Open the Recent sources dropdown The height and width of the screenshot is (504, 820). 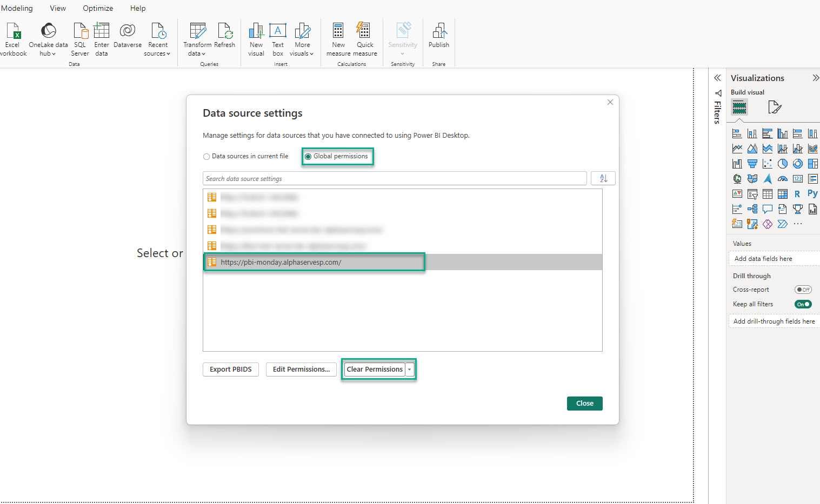coord(157,39)
